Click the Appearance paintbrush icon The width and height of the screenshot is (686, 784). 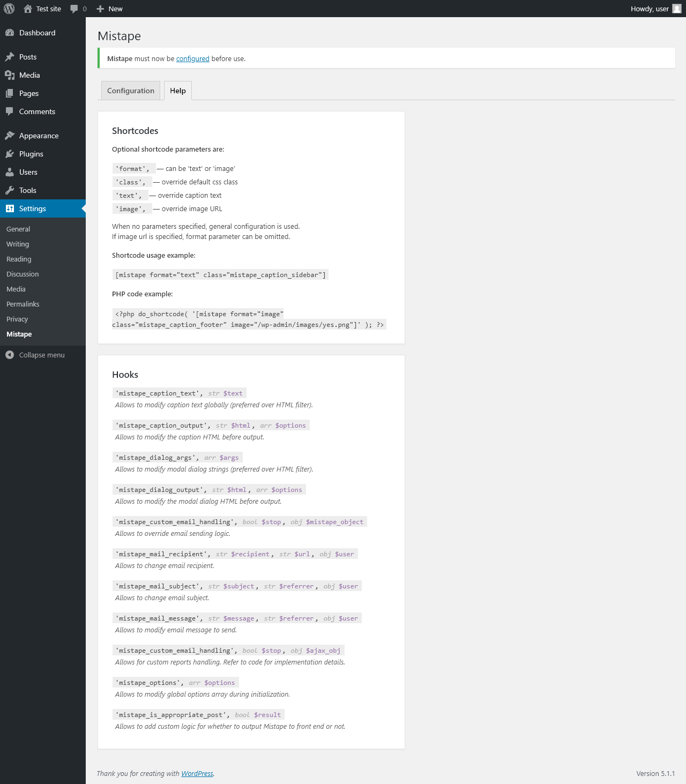(x=10, y=136)
